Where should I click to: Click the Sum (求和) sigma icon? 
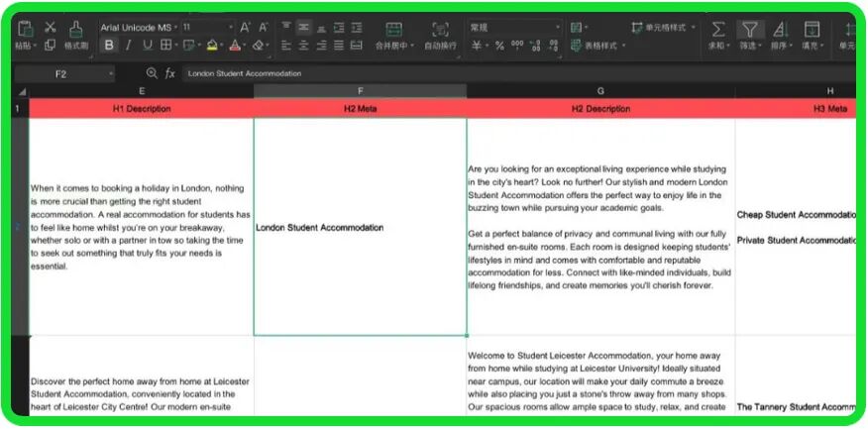(x=718, y=29)
